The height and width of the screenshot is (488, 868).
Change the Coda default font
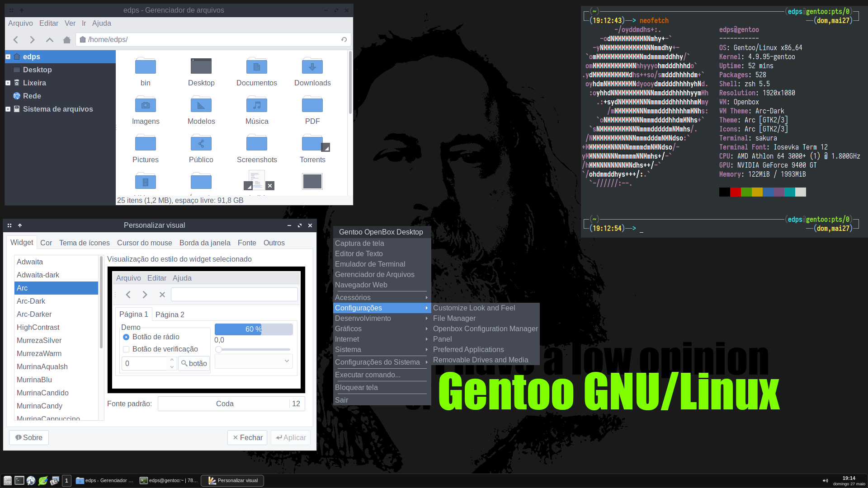(231, 404)
